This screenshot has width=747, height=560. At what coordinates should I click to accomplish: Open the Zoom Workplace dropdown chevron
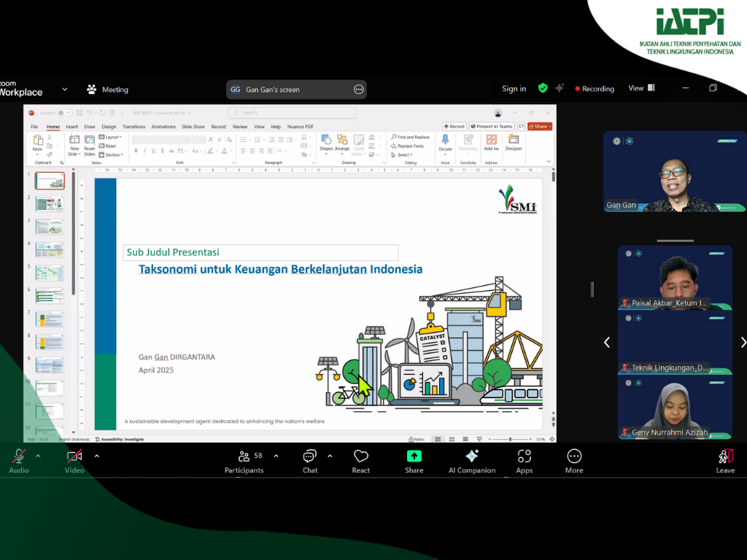(x=65, y=89)
